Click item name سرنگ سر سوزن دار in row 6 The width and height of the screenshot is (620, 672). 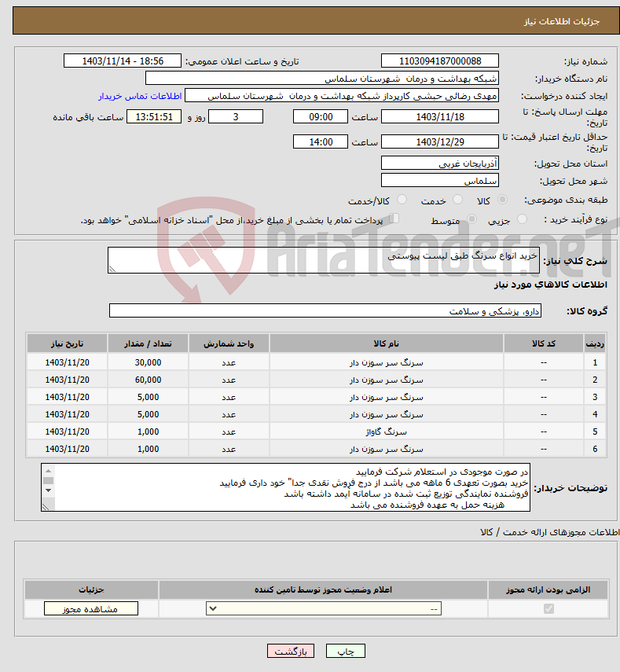point(387,449)
